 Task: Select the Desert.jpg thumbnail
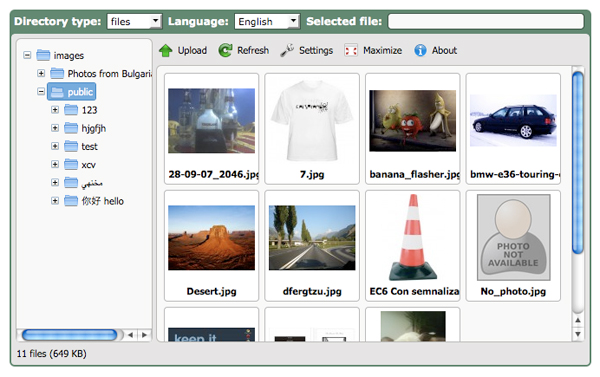[x=212, y=246]
